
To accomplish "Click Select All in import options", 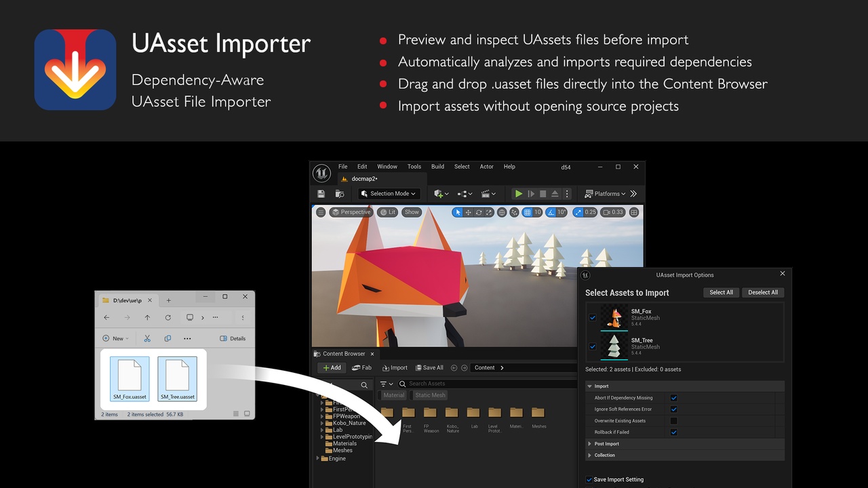I will point(721,293).
